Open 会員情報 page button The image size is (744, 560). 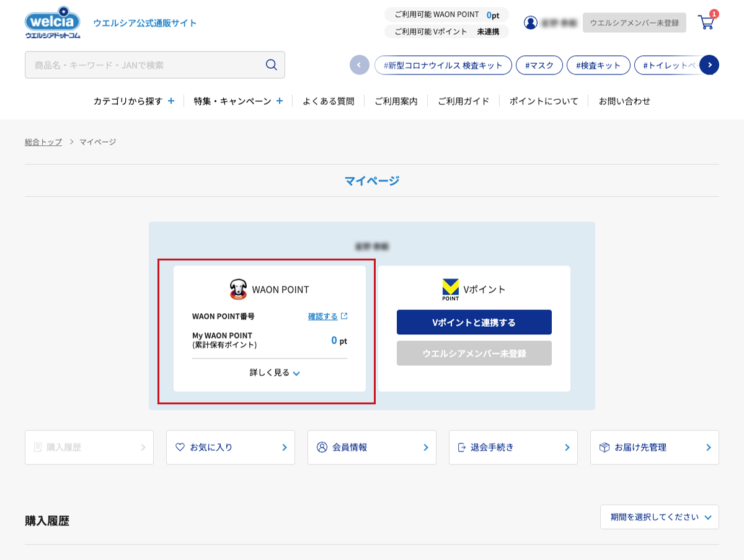pyautogui.click(x=372, y=447)
